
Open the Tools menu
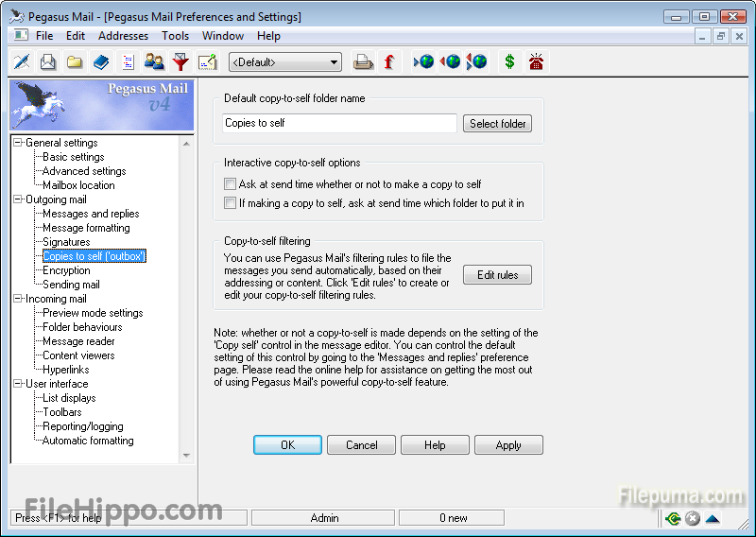pyautogui.click(x=175, y=36)
